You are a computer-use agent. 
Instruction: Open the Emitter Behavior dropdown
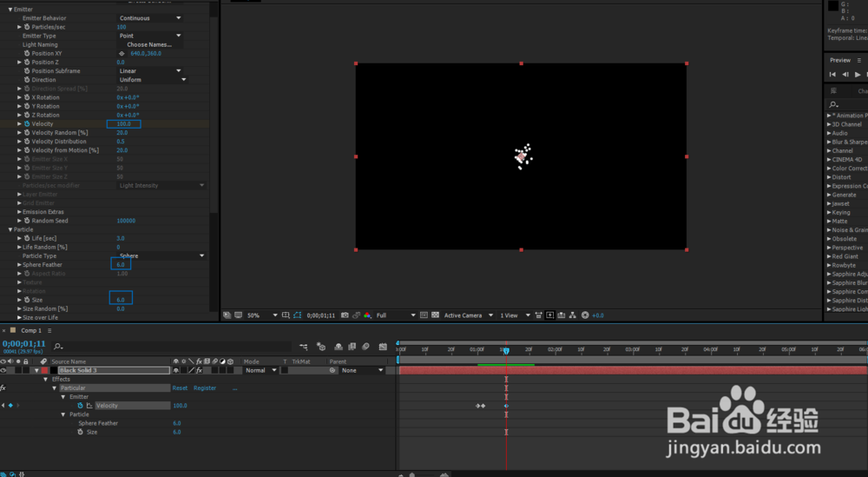[150, 18]
